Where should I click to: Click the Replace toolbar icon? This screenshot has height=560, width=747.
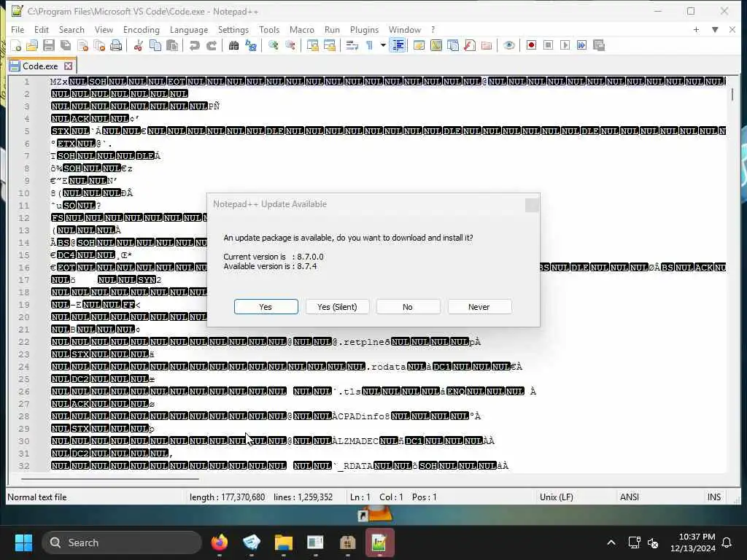tap(251, 46)
